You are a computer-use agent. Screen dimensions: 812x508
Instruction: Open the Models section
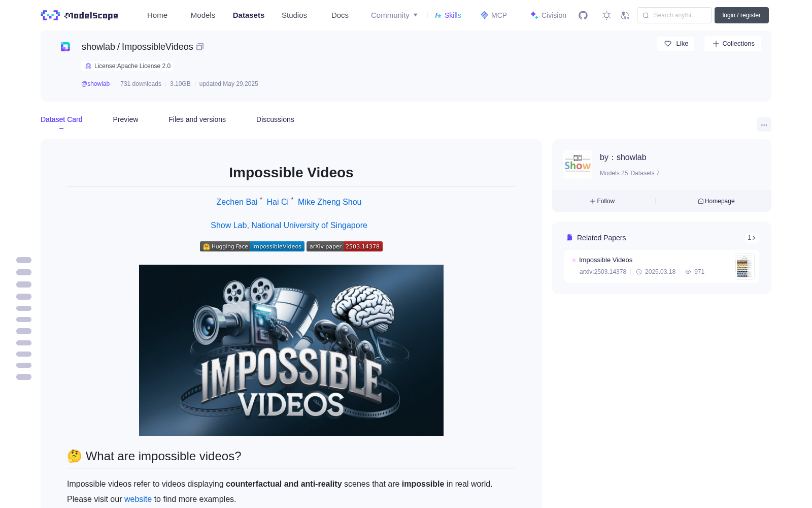pyautogui.click(x=203, y=15)
